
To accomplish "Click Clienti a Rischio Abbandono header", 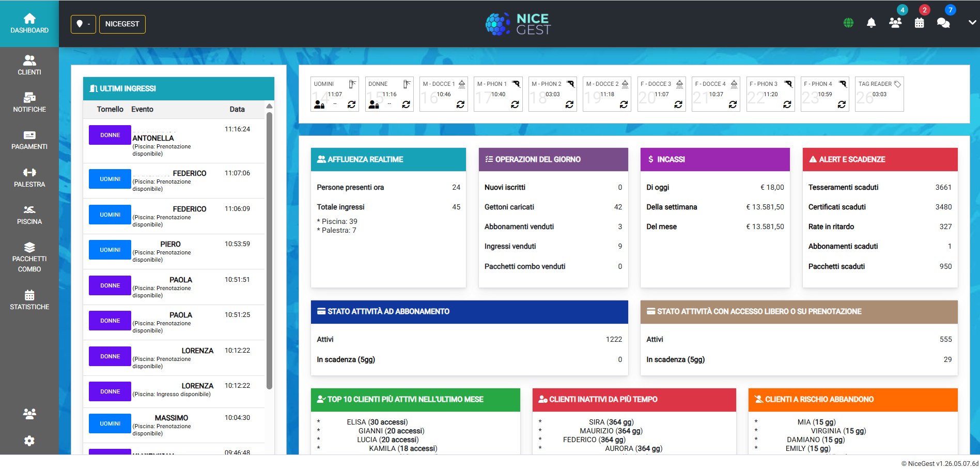I will (853, 400).
